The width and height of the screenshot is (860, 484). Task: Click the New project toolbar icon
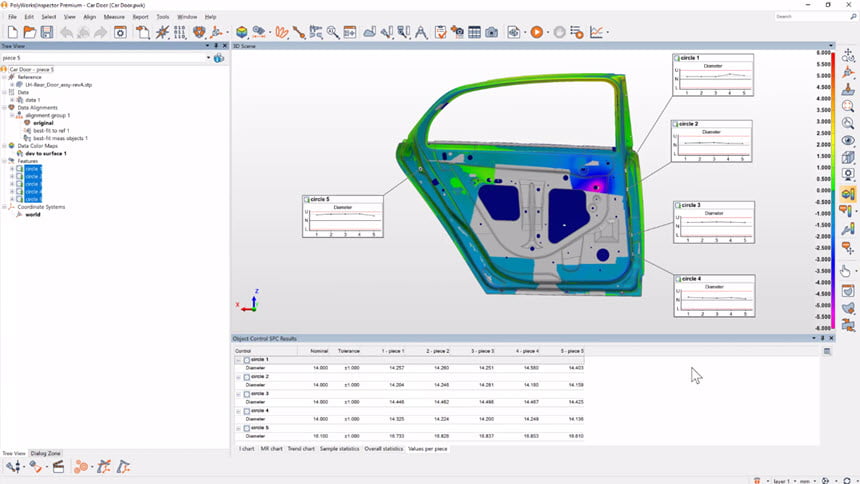tap(13, 32)
